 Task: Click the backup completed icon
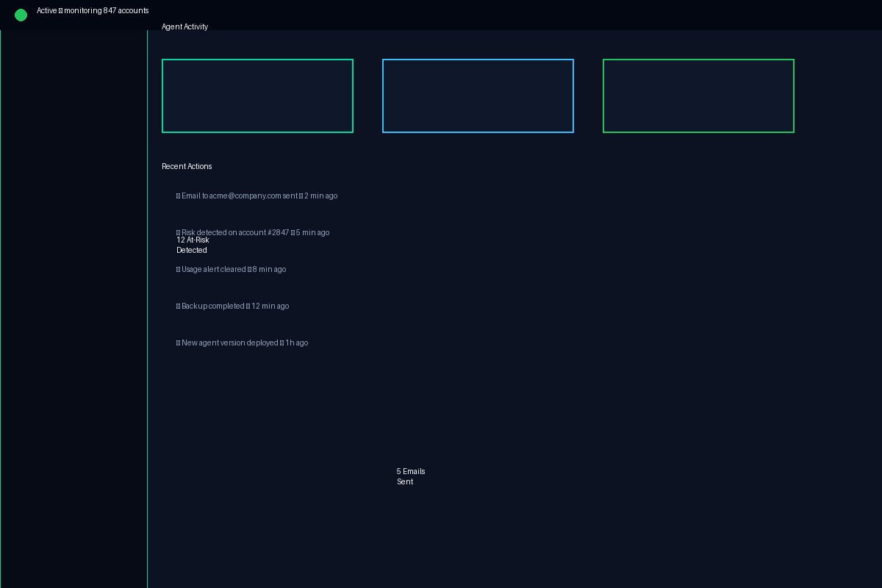[x=179, y=306]
